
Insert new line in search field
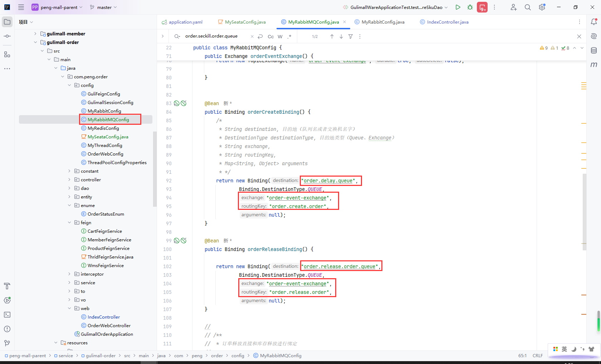260,36
